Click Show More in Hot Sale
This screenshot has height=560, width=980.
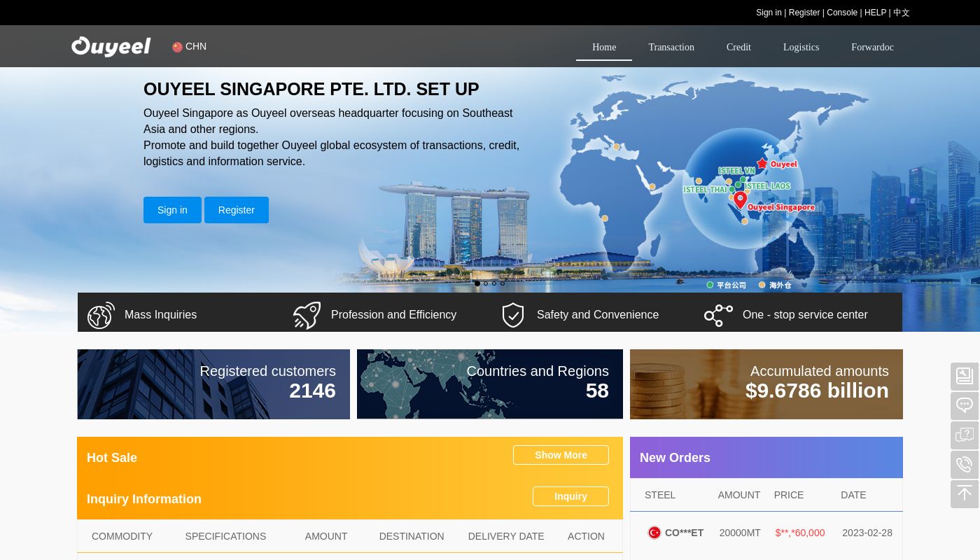(561, 455)
